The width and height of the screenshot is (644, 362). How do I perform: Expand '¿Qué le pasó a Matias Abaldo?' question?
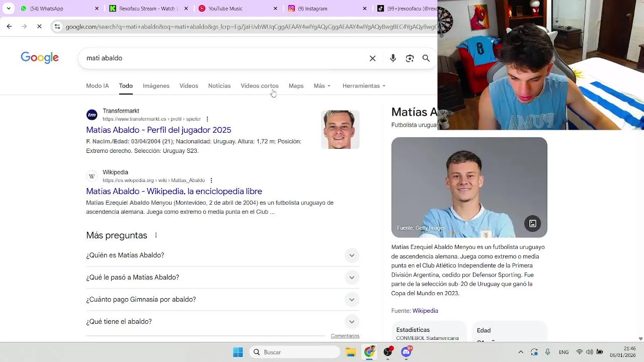tap(223, 278)
